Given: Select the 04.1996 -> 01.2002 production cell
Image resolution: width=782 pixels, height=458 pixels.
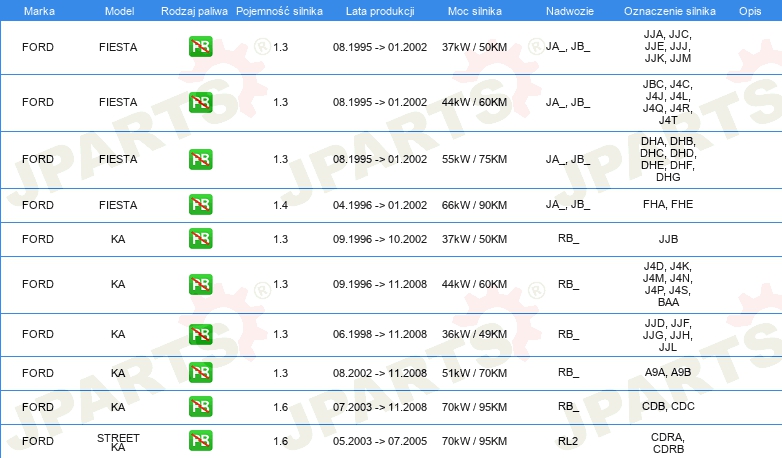Looking at the screenshot, I should (380, 205).
